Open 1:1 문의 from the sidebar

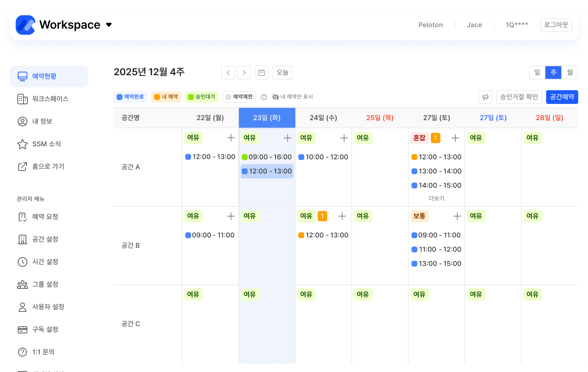pyautogui.click(x=43, y=352)
